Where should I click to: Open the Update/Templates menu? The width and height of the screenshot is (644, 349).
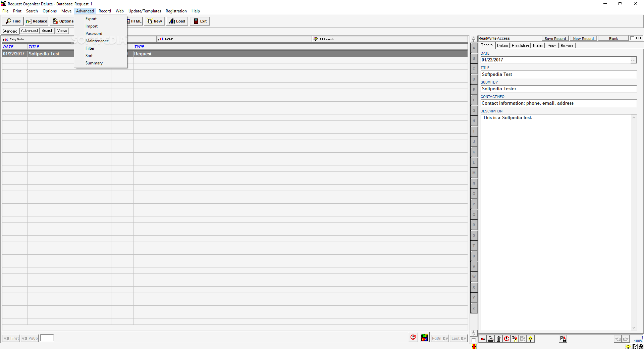[x=145, y=11]
